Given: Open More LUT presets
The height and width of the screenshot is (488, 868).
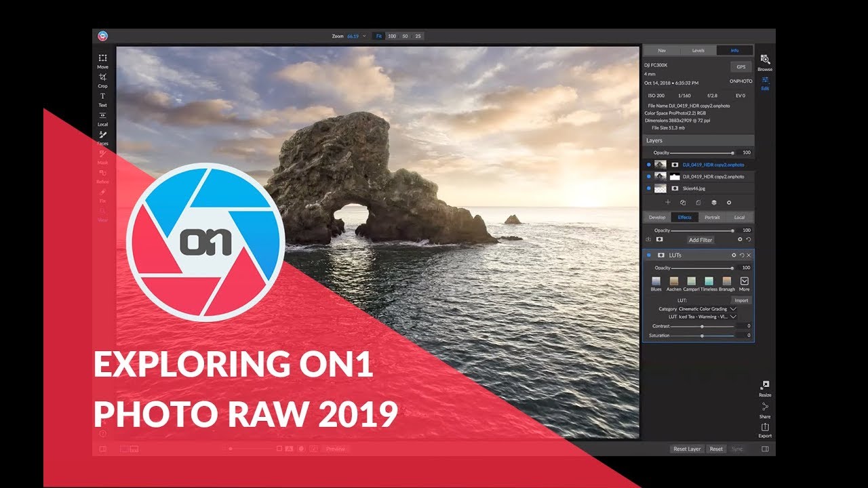Looking at the screenshot, I should pyautogui.click(x=745, y=284).
